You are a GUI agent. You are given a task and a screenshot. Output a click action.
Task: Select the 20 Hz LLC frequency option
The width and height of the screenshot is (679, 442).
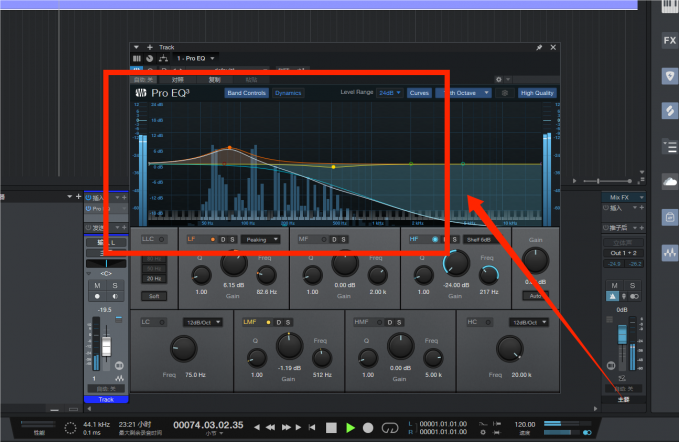tap(154, 279)
